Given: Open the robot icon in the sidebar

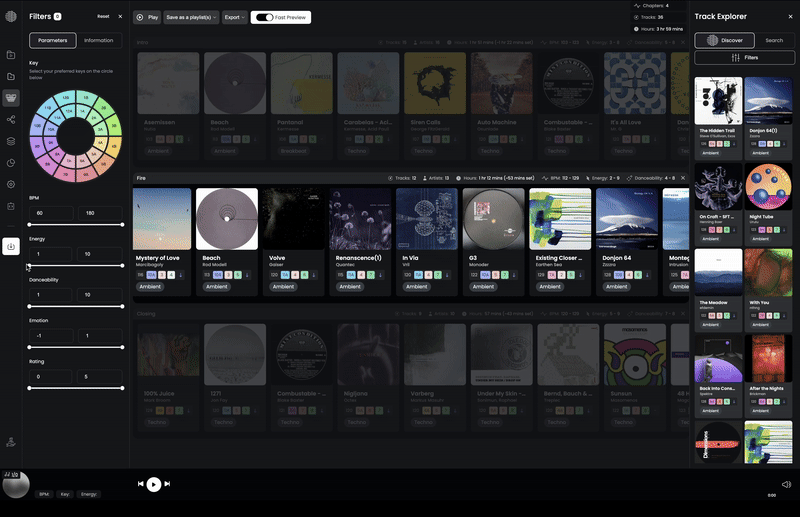Looking at the screenshot, I should click(11, 206).
